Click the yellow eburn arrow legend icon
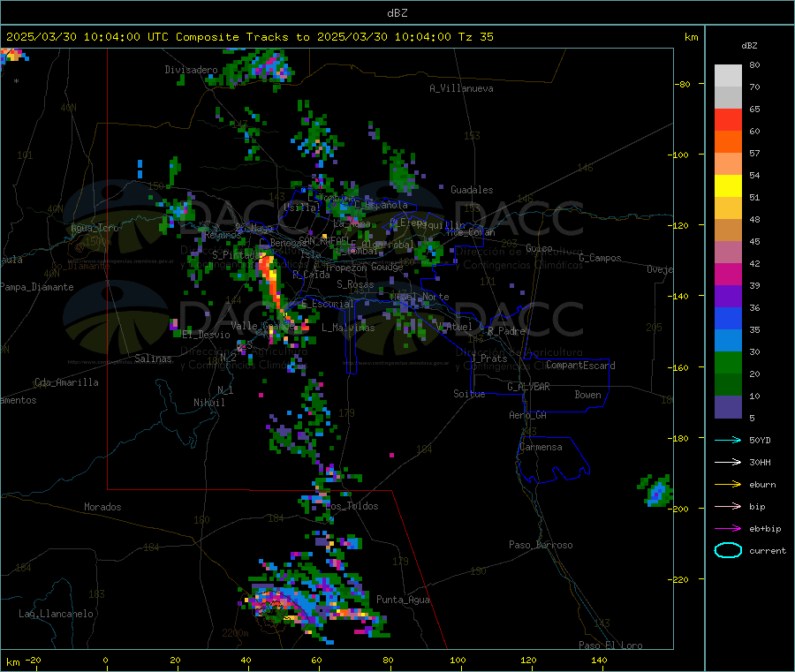Screen dimensions: 795x672 click(728, 484)
